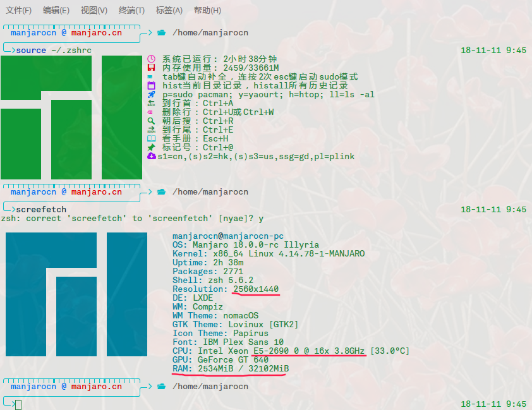Click the 'Font: IBM Plex Sans 10' line
The image size is (532, 410).
coord(228,342)
